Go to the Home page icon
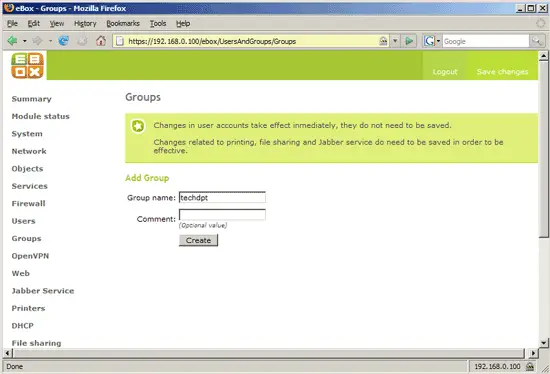 click(x=101, y=41)
